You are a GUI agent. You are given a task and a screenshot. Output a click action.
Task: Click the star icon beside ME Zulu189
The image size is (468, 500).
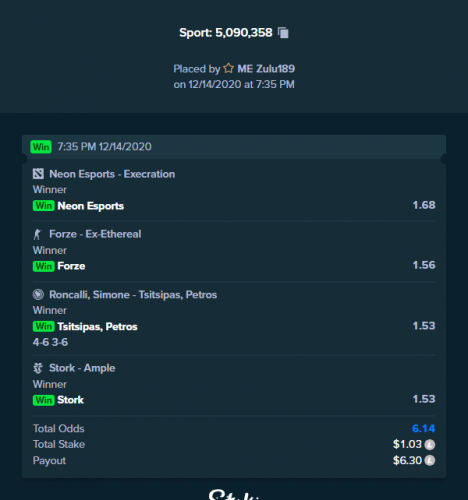pos(229,68)
